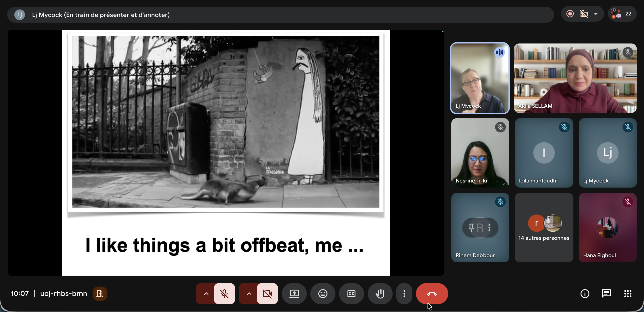The height and width of the screenshot is (312, 644).
Task: Expand audio settings chevron
Action: pyautogui.click(x=206, y=294)
